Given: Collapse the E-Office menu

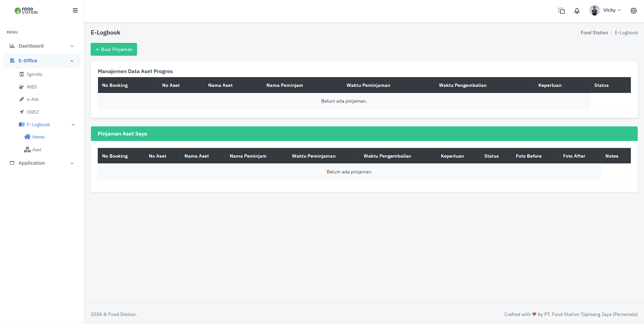Looking at the screenshot, I should tap(72, 61).
